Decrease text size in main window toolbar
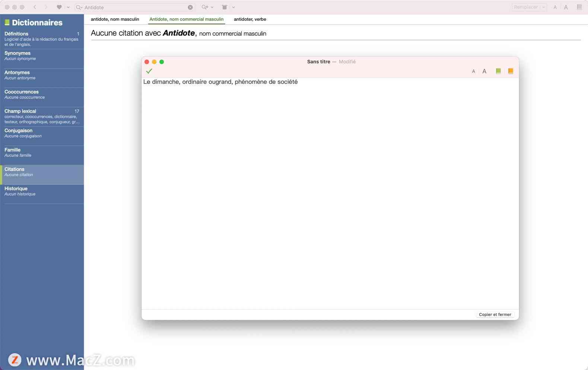The image size is (588, 370). pyautogui.click(x=555, y=7)
